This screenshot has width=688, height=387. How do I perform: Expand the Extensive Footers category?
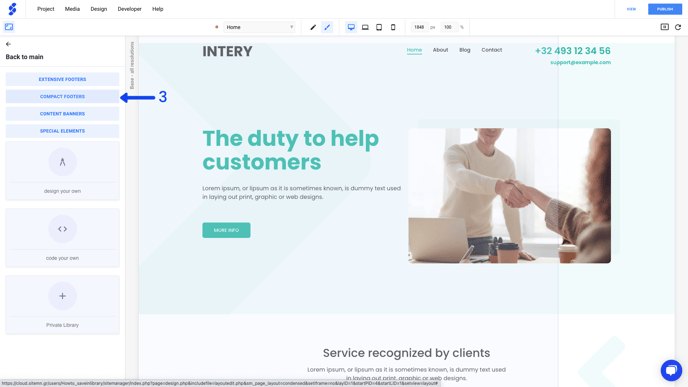click(x=62, y=79)
